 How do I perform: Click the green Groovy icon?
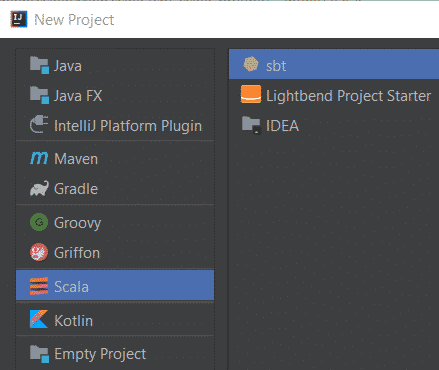[39, 222]
